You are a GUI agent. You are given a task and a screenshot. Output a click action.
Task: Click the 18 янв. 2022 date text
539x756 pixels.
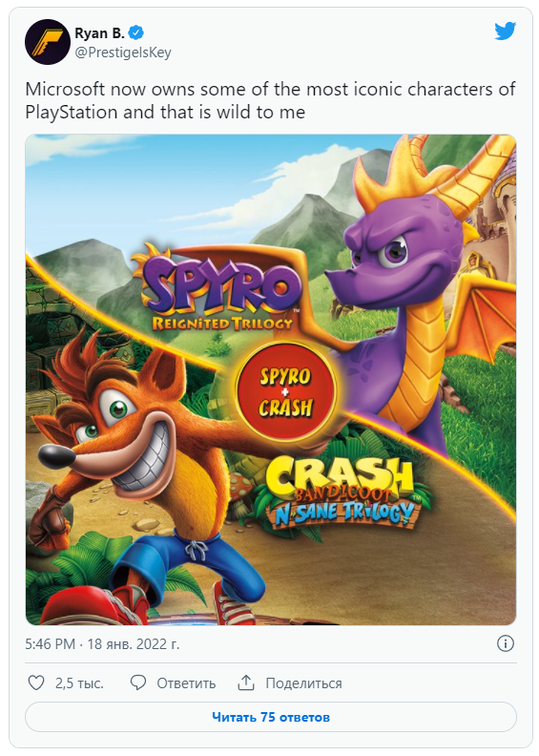pos(134,644)
